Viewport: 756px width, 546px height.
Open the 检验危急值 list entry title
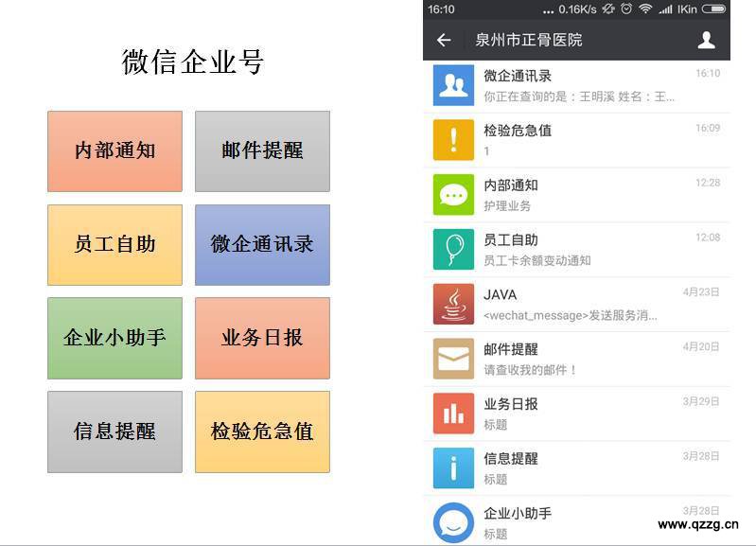click(518, 131)
